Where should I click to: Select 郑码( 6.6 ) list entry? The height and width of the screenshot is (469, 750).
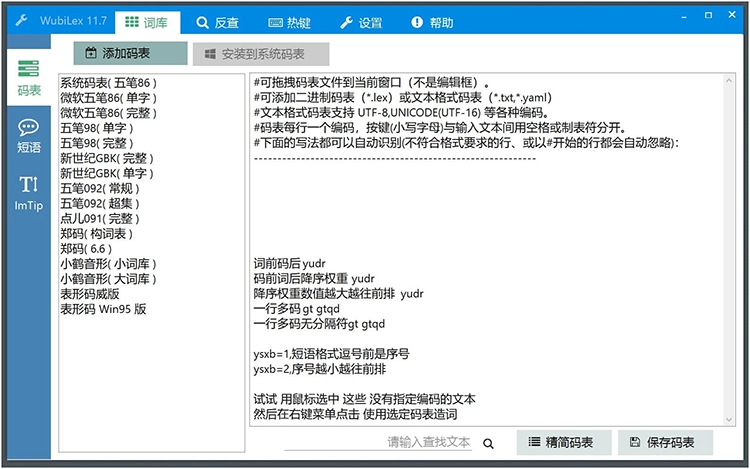85,249
